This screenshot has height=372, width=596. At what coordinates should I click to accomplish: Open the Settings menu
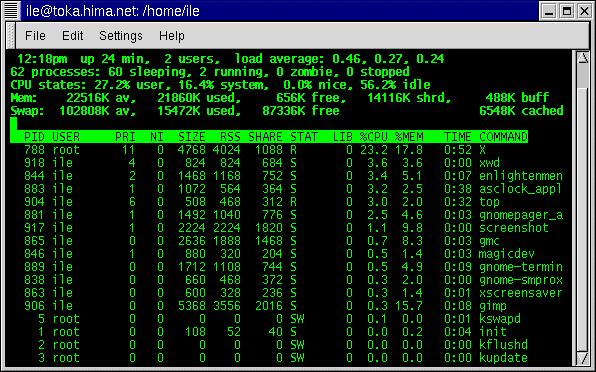(x=120, y=36)
